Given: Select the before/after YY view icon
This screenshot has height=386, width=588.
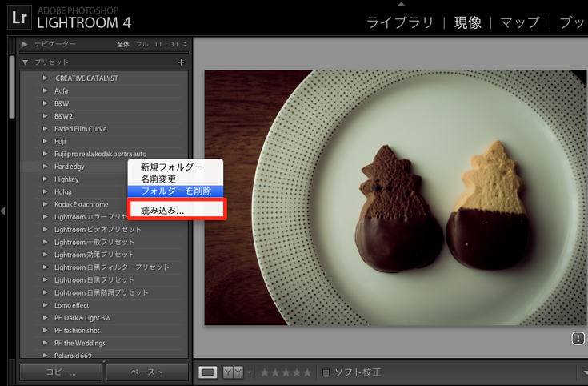Looking at the screenshot, I should coord(233,372).
